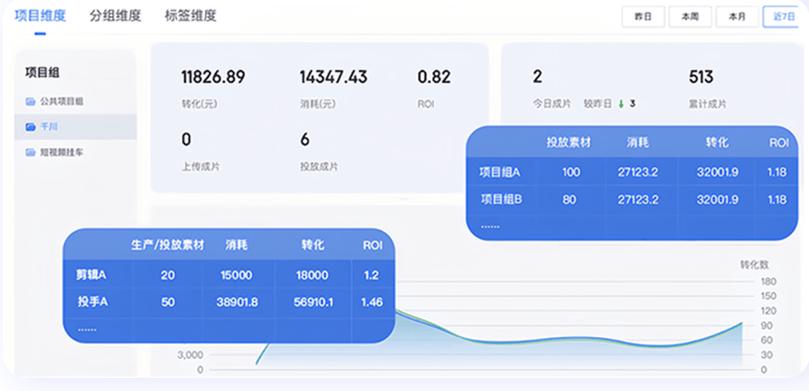
Task: Open the 标签维度 tab
Action: click(190, 15)
